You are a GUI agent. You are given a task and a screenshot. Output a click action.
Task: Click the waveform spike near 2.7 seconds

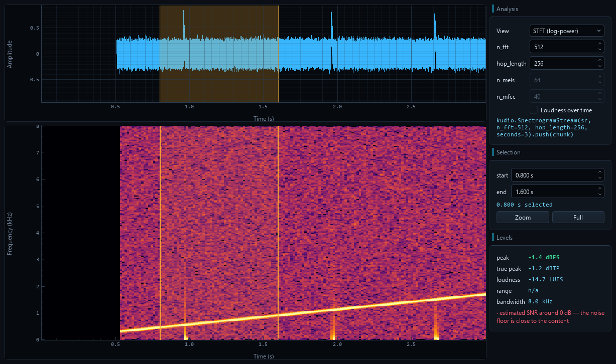pyautogui.click(x=435, y=25)
